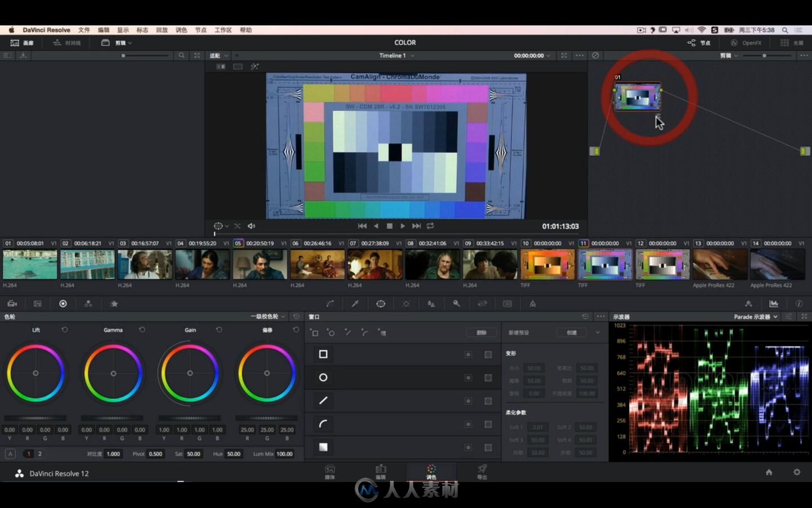Switch to the Media page tab
The image size is (812, 508).
tap(330, 472)
